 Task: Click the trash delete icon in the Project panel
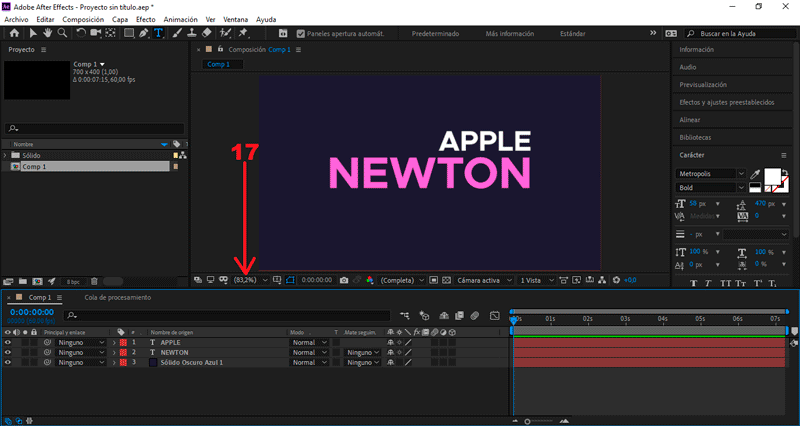(x=94, y=281)
